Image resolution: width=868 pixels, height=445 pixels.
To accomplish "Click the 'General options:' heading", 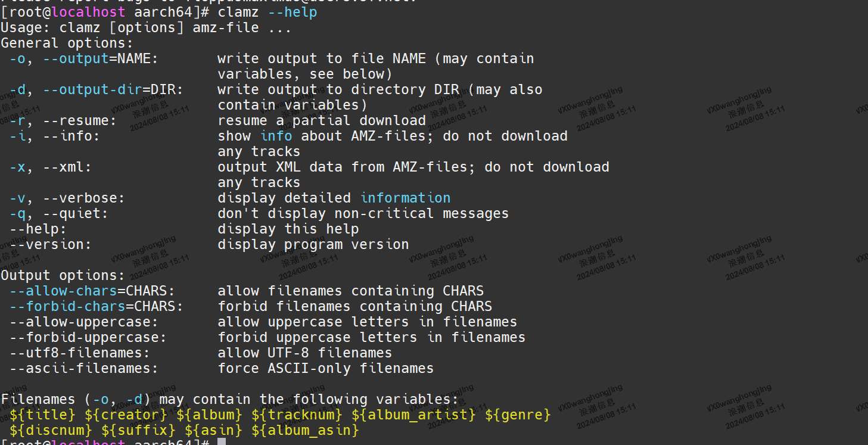I will tap(67, 43).
